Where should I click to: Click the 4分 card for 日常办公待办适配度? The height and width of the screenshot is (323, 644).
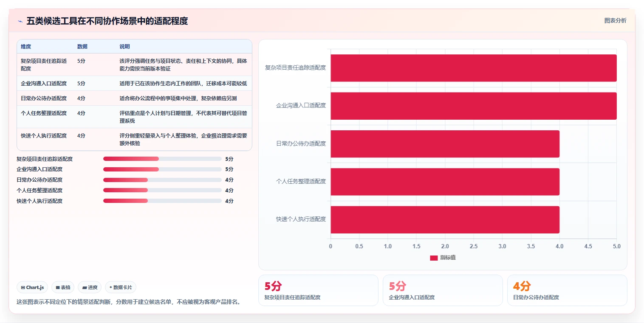[x=567, y=290]
